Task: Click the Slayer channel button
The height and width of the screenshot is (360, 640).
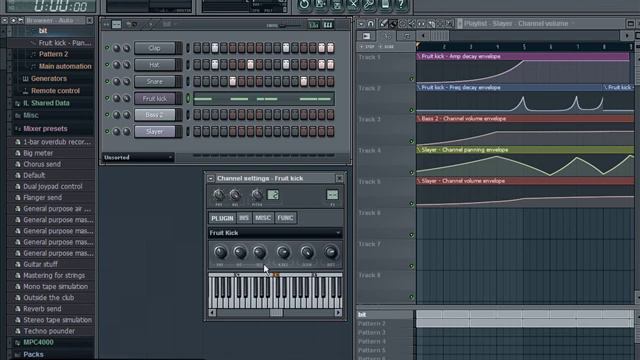Action: (155, 132)
